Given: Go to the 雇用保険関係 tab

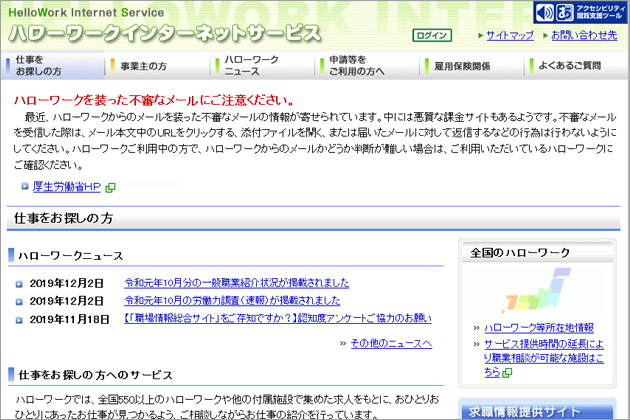Looking at the screenshot, I should pos(462,66).
